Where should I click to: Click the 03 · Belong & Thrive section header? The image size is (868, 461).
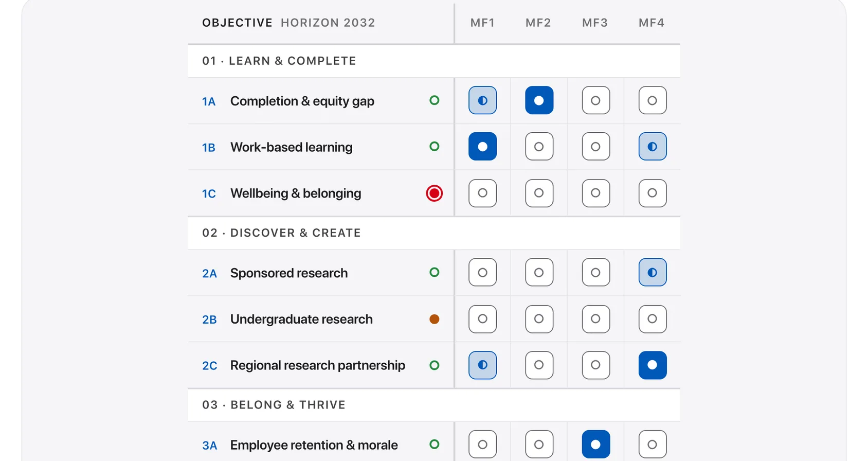tap(434, 405)
